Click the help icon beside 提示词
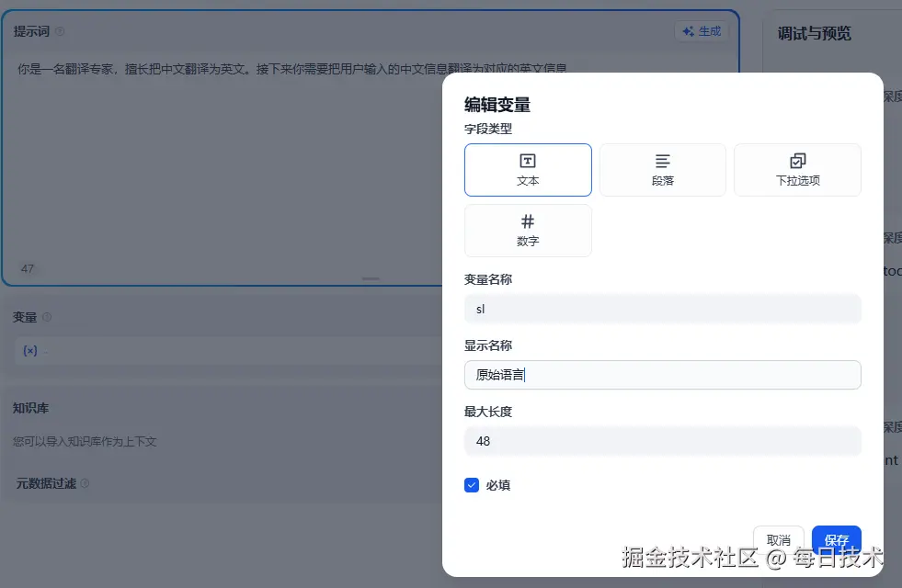The image size is (902, 588). 60,31
